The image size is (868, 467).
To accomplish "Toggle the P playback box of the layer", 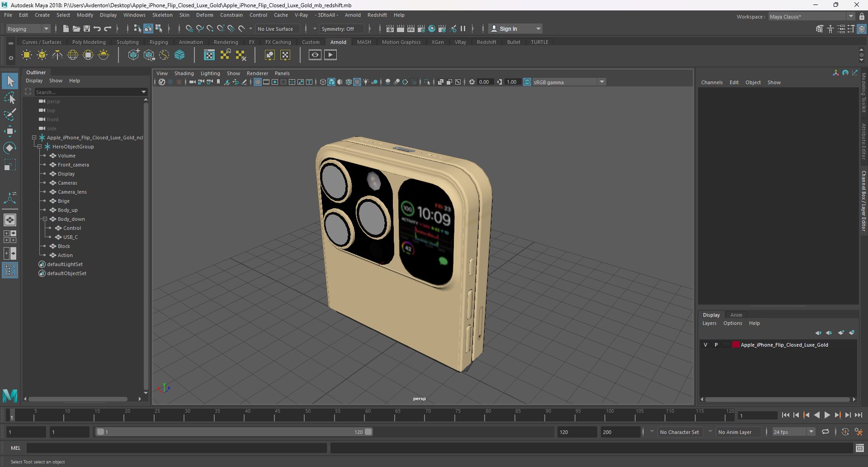I will coord(716,345).
